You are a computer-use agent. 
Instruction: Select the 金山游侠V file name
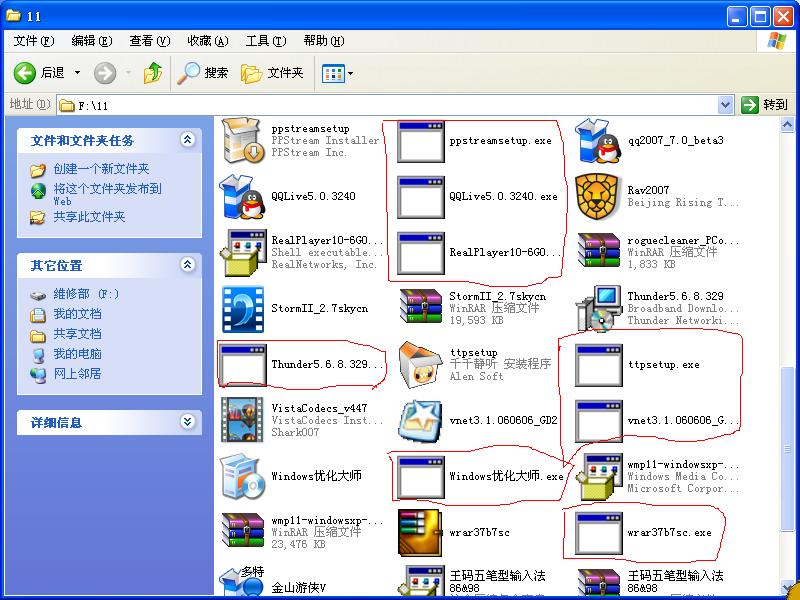[298, 588]
